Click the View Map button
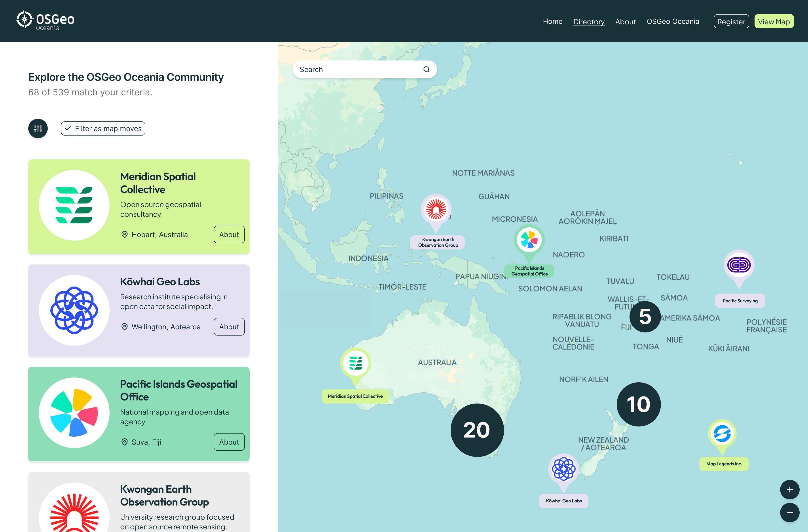This screenshot has height=532, width=808. point(774,21)
